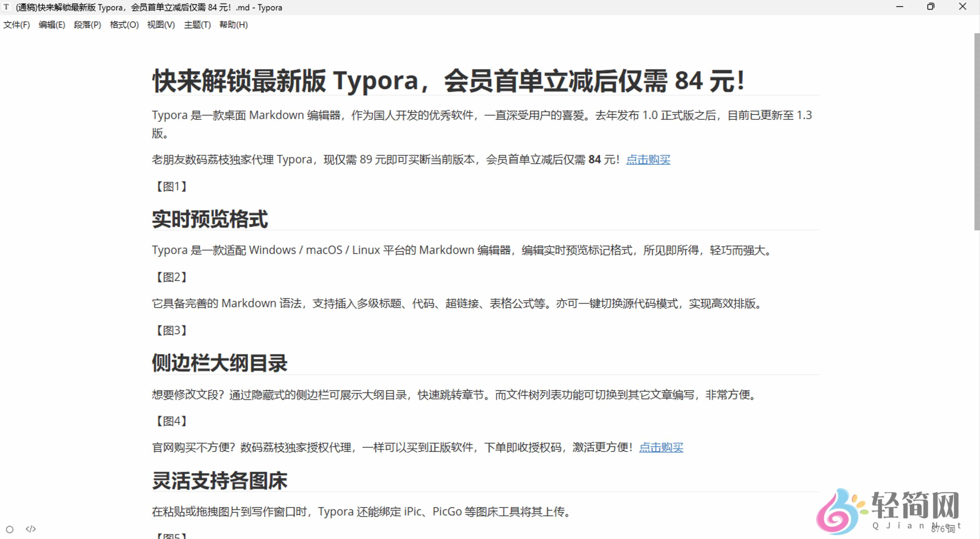The width and height of the screenshot is (980, 539).
Task: Open the 视图(V) menu
Action: click(x=161, y=25)
